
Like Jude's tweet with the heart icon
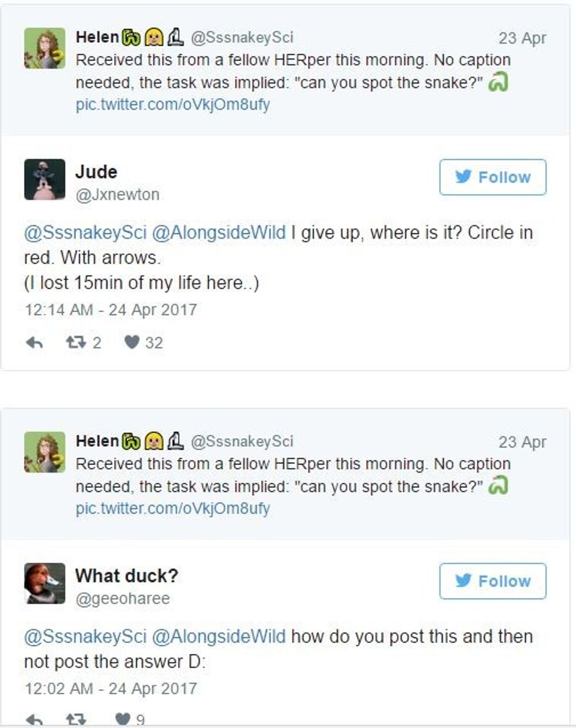pyautogui.click(x=131, y=343)
